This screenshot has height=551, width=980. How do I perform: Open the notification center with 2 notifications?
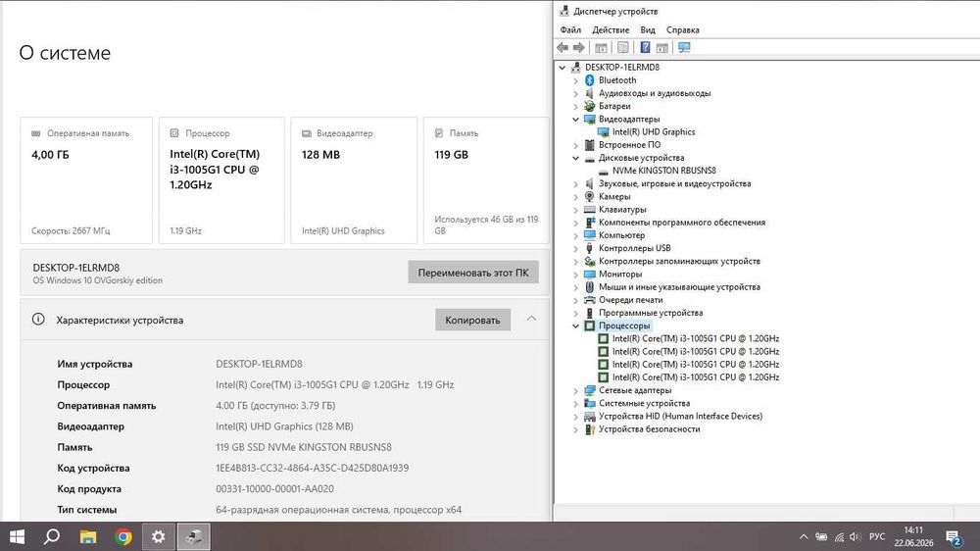(954, 536)
